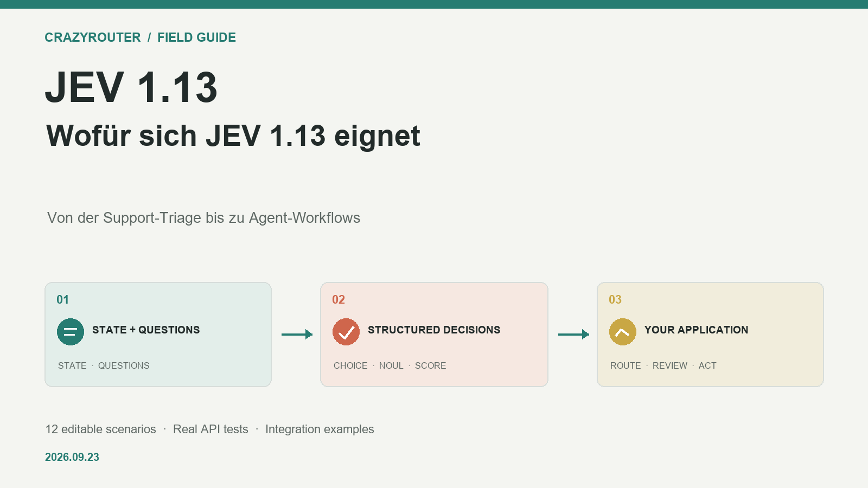
Task: Click the red checkmark icon in card 02
Action: click(346, 332)
